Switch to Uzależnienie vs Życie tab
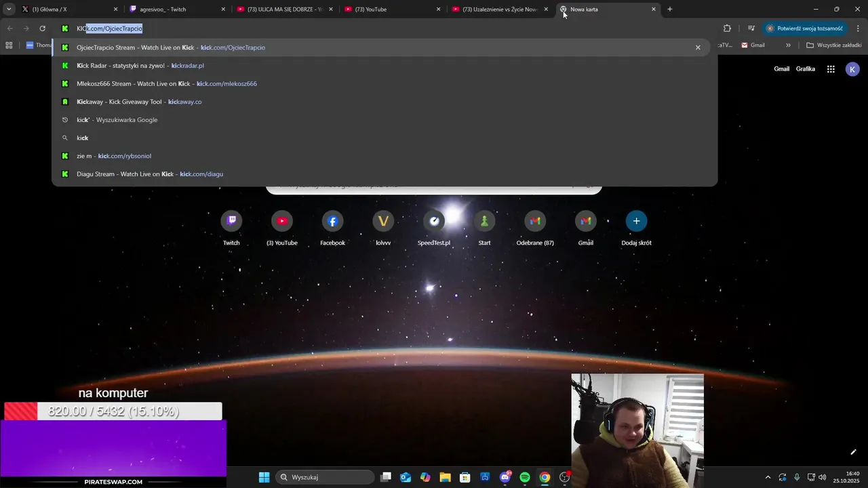 click(501, 9)
